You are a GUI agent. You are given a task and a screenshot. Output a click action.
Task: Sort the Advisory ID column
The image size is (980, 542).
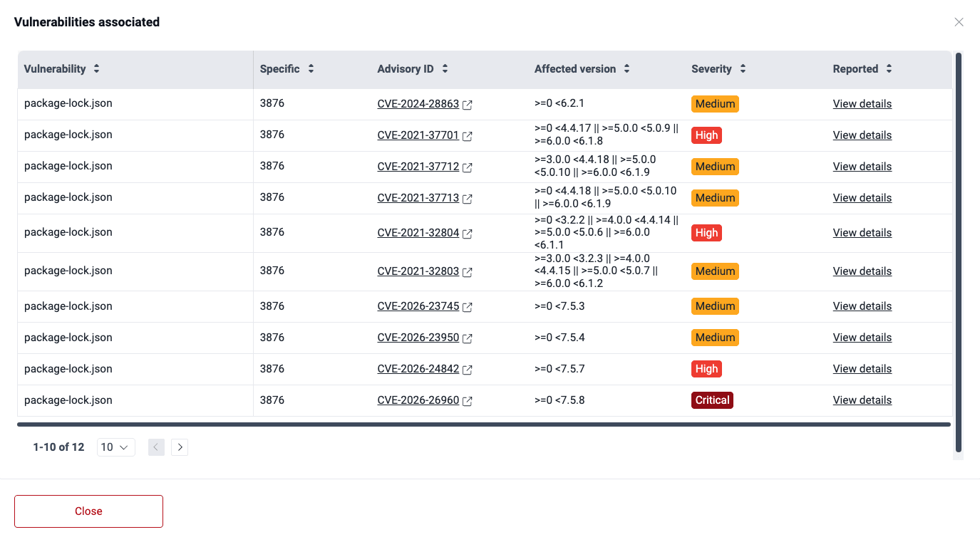[444, 68]
